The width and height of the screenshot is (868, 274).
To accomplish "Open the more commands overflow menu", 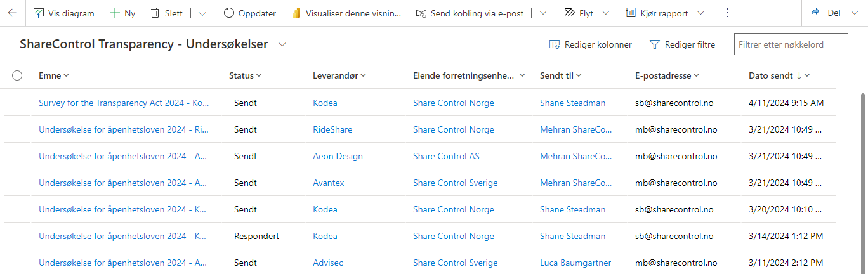I will point(727,13).
